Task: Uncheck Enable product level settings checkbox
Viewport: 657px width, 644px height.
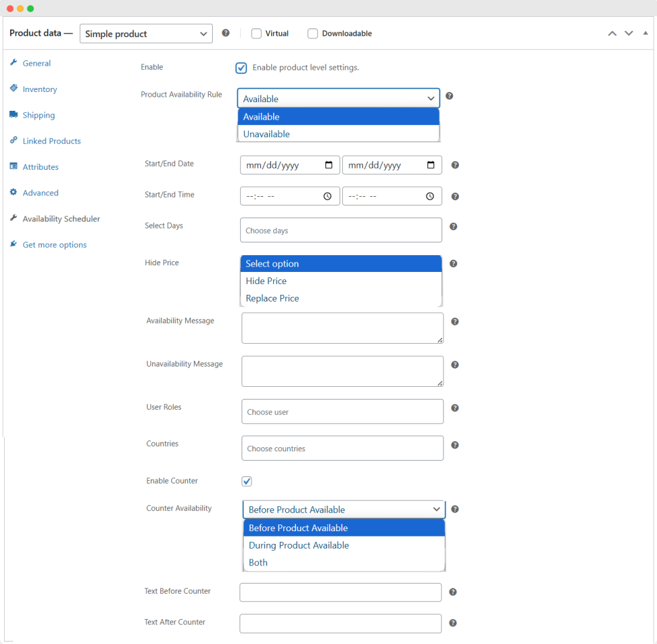Action: coord(242,68)
